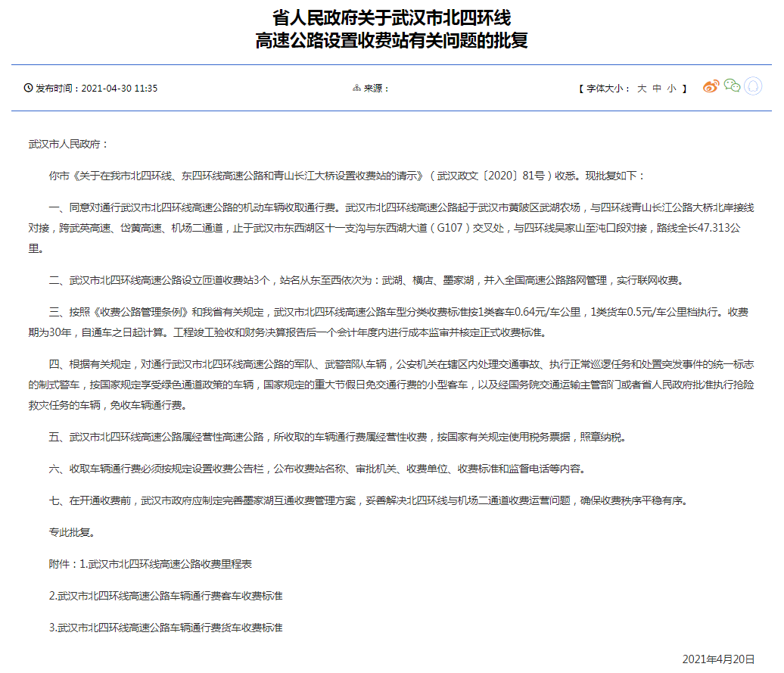Click the signing date 2021年4月20日
This screenshot has width=784, height=673.
718,659
